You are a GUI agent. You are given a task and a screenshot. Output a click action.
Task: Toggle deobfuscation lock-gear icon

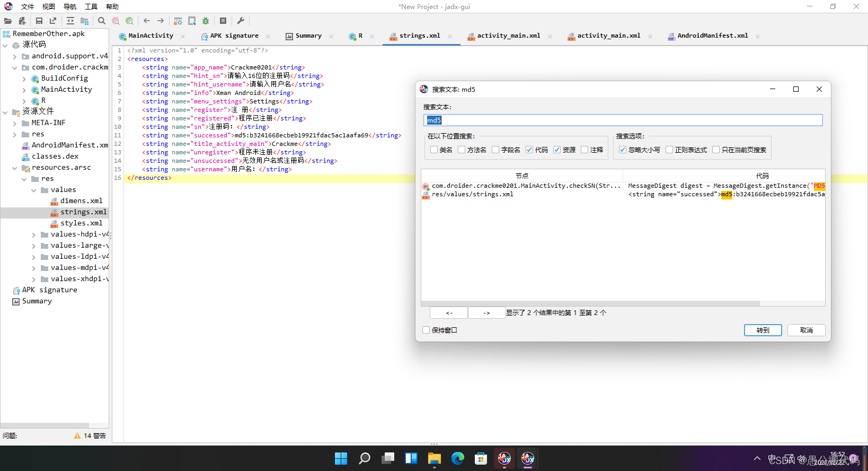click(x=178, y=21)
